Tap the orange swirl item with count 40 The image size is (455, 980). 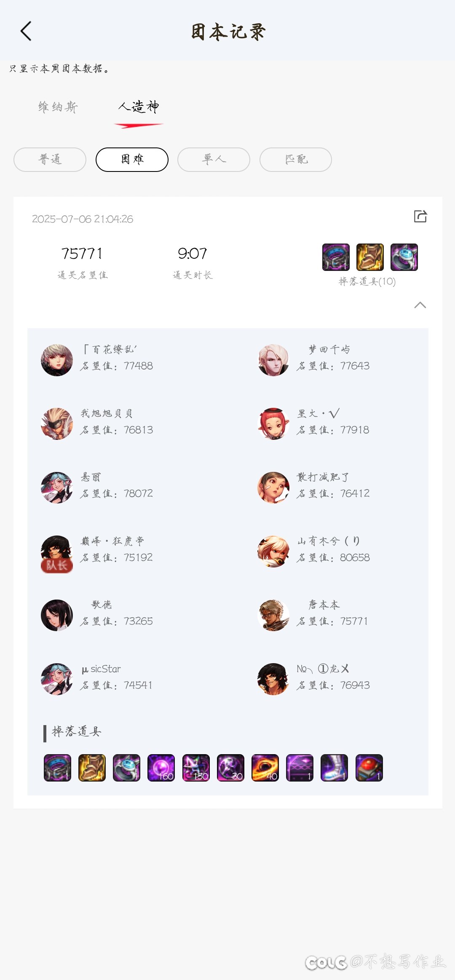(265, 768)
